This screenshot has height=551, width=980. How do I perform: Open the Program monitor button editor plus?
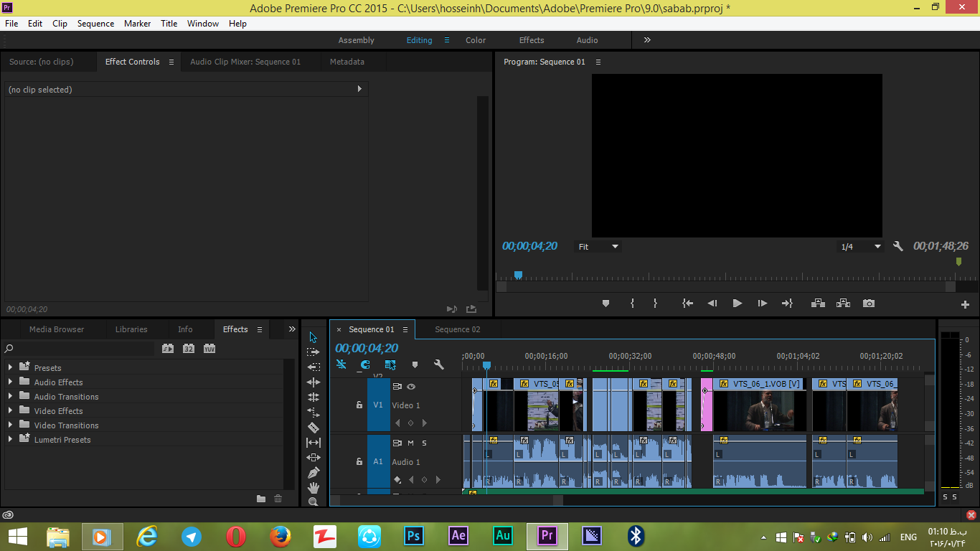pos(965,304)
